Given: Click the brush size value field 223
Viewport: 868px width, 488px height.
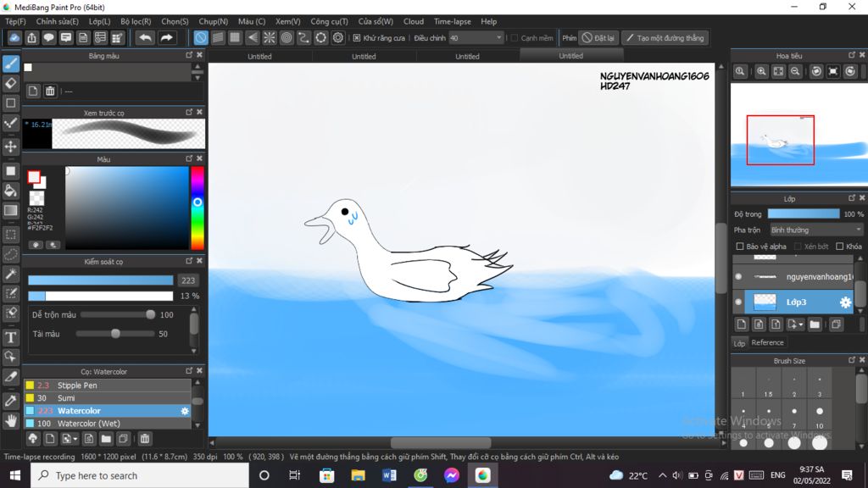Looking at the screenshot, I should point(188,280).
